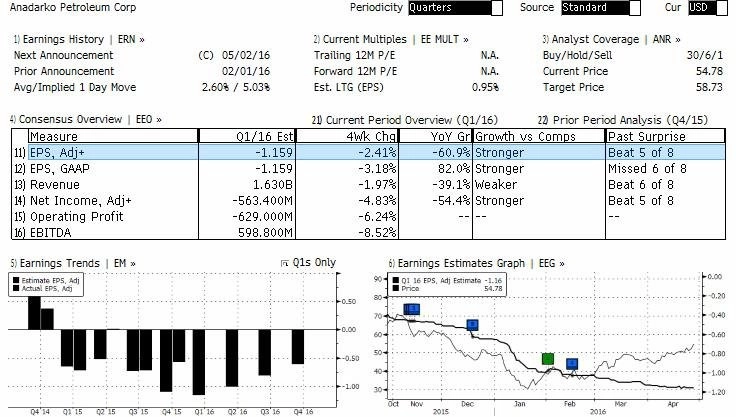The height and width of the screenshot is (417, 736).
Task: Click the blue event marker near February
Action: point(572,363)
